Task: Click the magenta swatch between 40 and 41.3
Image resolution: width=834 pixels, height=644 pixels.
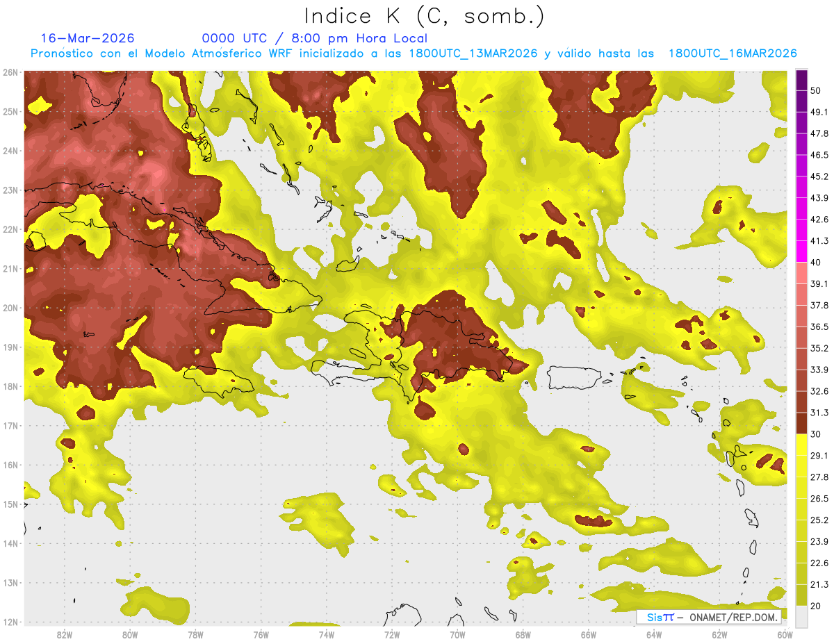Action: coord(801,252)
